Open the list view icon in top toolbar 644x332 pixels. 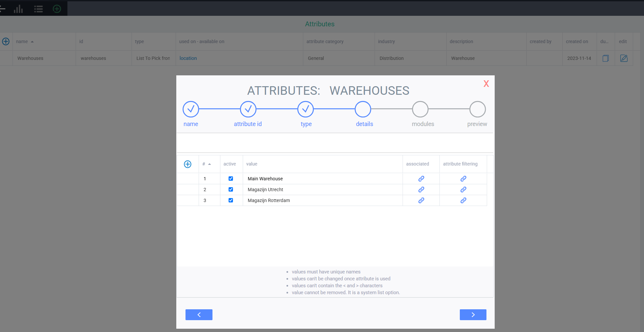[38, 9]
